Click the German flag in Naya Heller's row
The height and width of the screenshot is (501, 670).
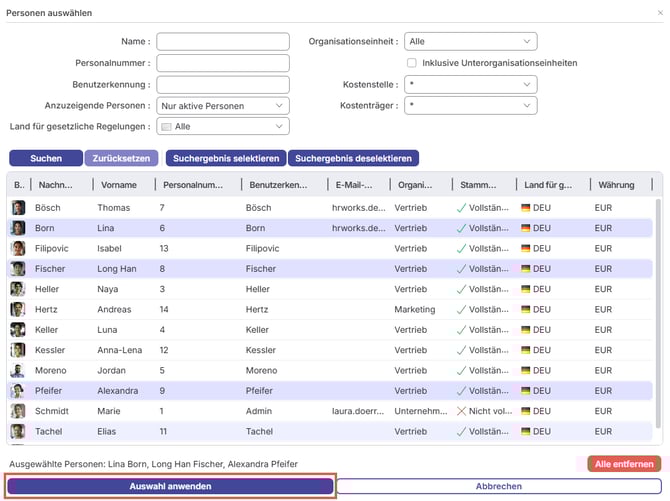(x=525, y=289)
